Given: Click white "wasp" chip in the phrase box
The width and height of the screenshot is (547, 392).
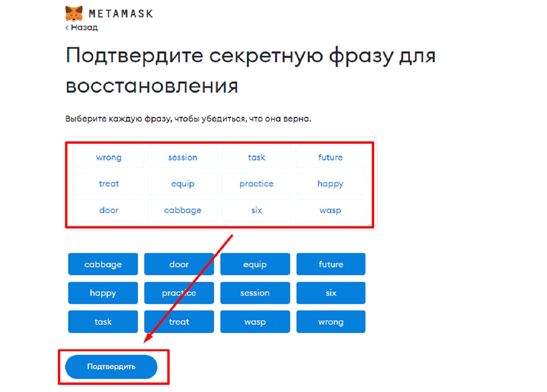Looking at the screenshot, I should 330,210.
